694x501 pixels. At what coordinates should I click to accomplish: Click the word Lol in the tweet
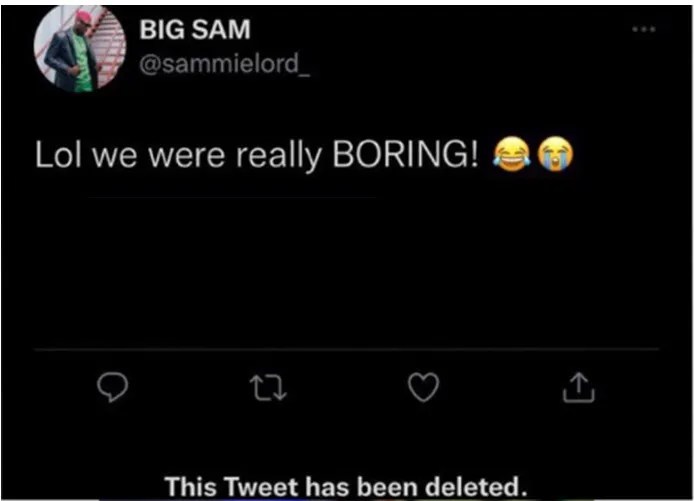(55, 155)
